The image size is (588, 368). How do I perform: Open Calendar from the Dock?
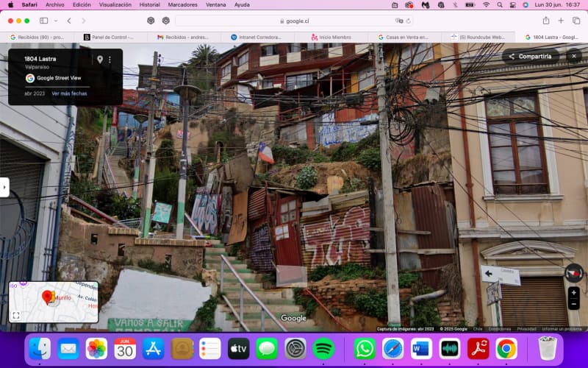click(125, 349)
